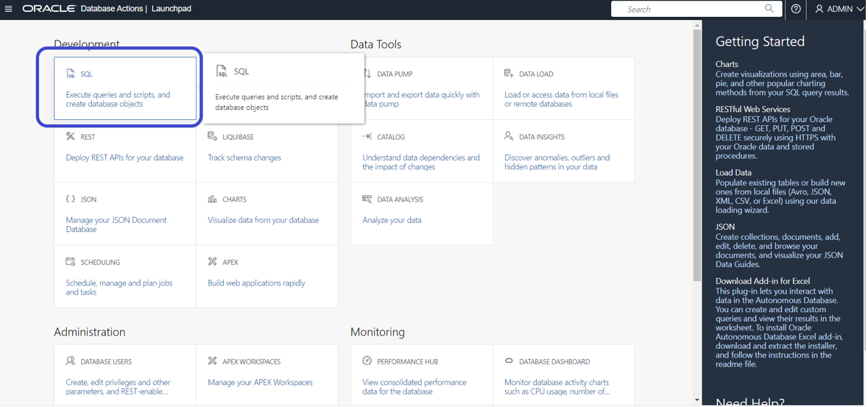The image size is (868, 407).
Task: Open help via the question mark icon
Action: point(796,9)
